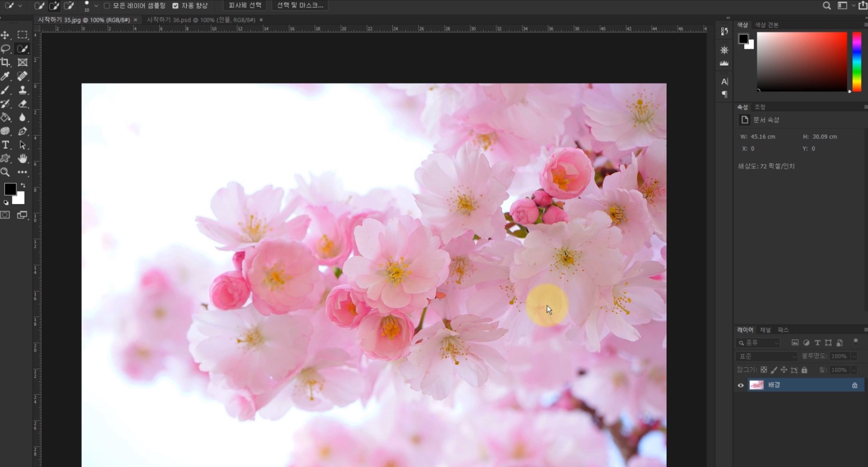
Task: Click the 피사체 선택 button
Action: 245,5
